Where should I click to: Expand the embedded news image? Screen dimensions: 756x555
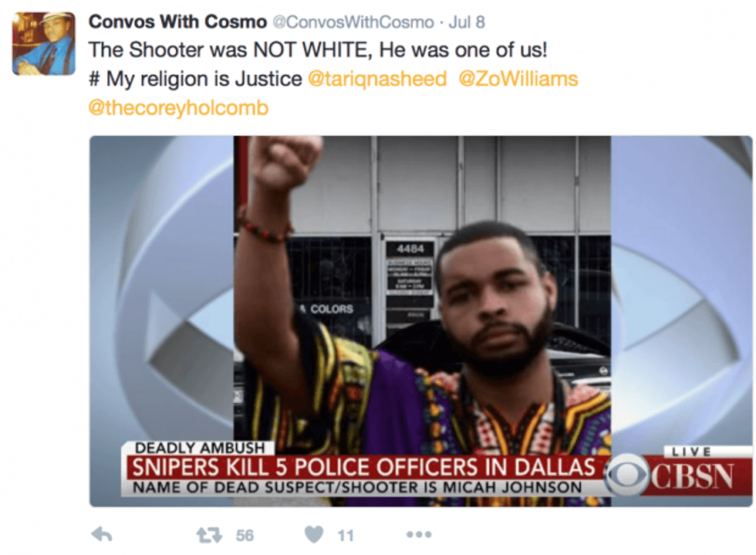[420, 321]
